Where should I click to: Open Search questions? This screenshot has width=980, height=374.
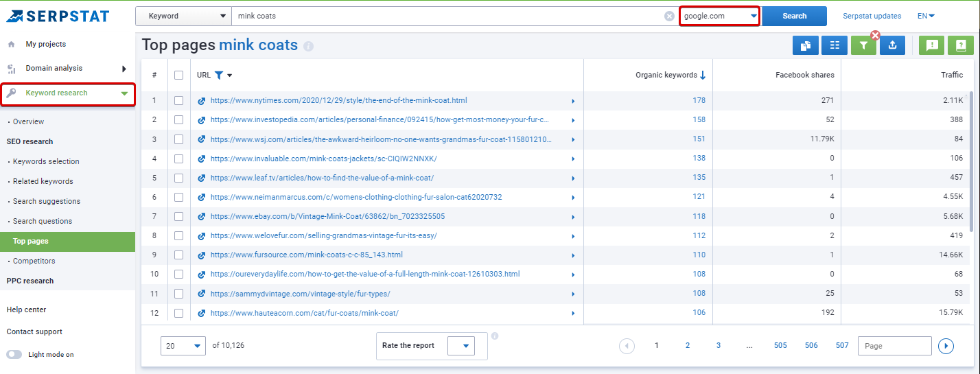coord(43,221)
